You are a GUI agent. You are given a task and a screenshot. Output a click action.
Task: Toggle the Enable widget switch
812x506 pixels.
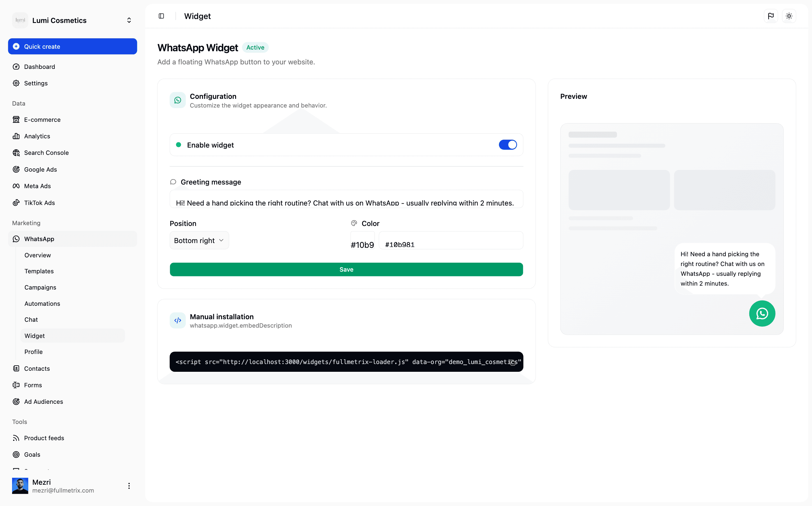[x=508, y=145]
